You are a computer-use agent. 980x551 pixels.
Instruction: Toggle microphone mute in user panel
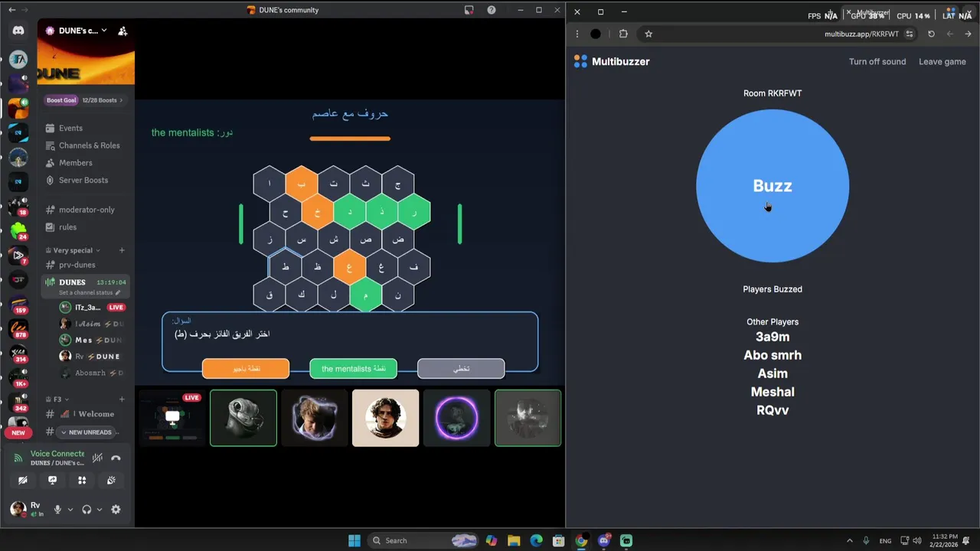(x=57, y=510)
